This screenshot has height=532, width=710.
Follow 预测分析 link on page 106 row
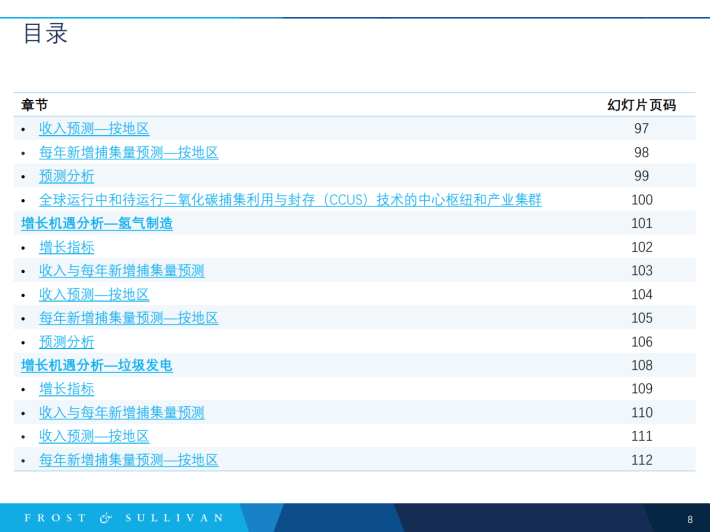(67, 342)
